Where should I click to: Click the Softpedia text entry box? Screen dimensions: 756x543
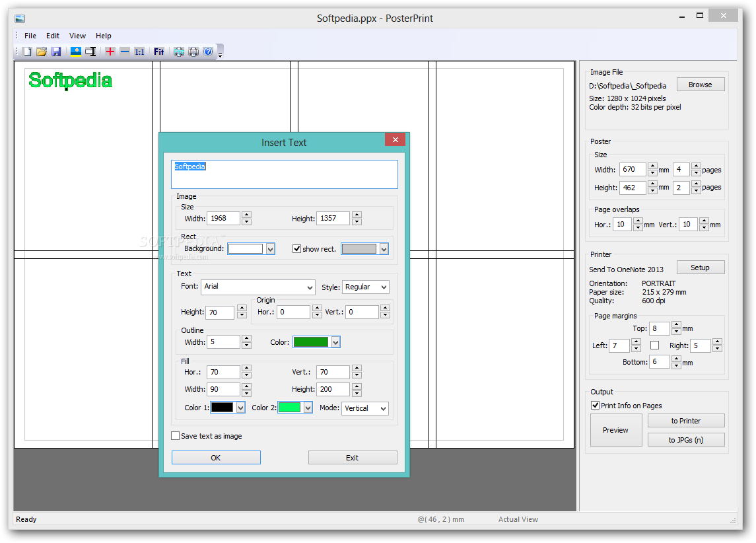pyautogui.click(x=285, y=174)
